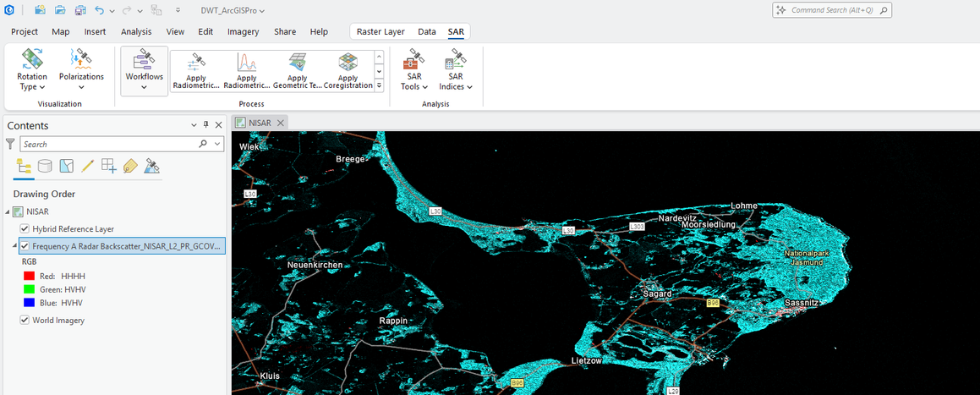The height and width of the screenshot is (395, 980).
Task: Open the redo history dropdown arrow
Action: (139, 11)
